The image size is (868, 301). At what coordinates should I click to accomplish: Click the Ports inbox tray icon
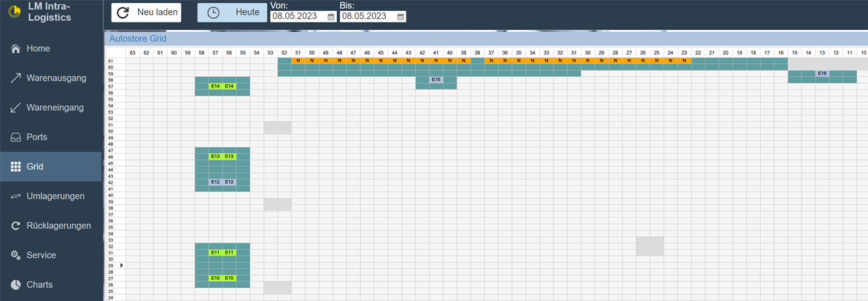click(15, 137)
